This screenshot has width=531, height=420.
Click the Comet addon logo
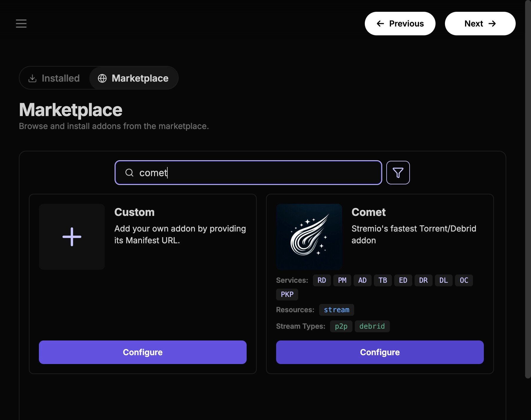(x=309, y=237)
